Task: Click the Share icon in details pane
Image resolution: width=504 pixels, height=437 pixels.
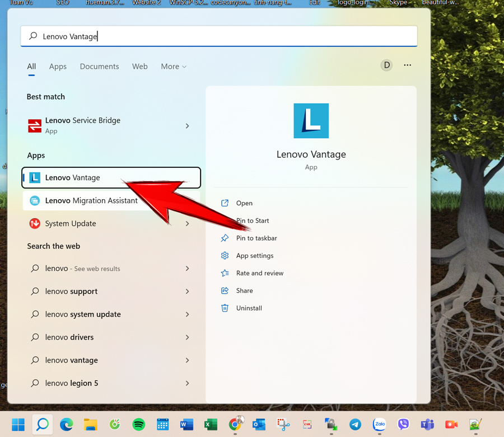Action: coord(225,290)
